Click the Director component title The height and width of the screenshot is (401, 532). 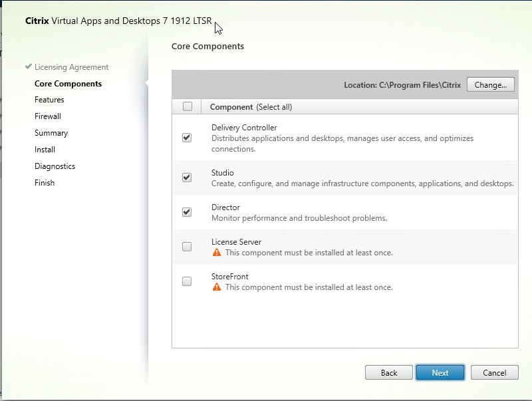pos(225,207)
